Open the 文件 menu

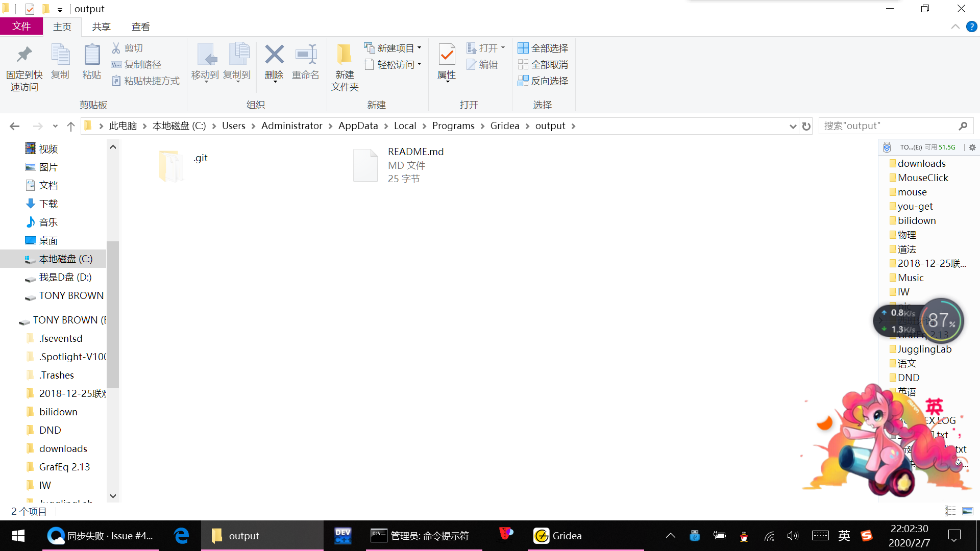(x=21, y=27)
